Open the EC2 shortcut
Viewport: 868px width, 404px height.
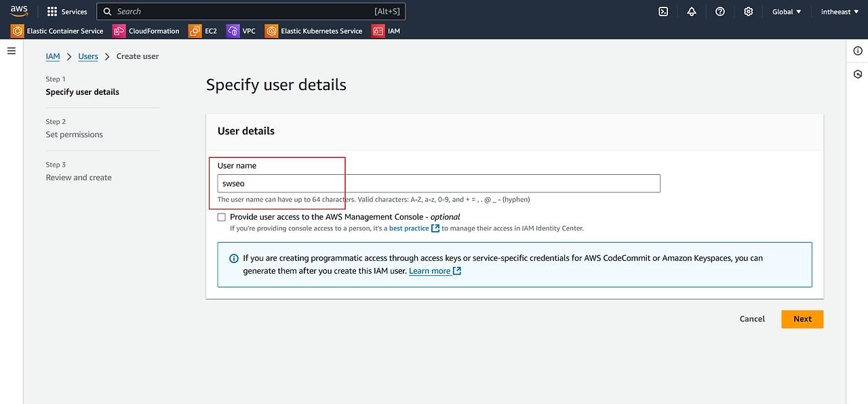(x=203, y=31)
